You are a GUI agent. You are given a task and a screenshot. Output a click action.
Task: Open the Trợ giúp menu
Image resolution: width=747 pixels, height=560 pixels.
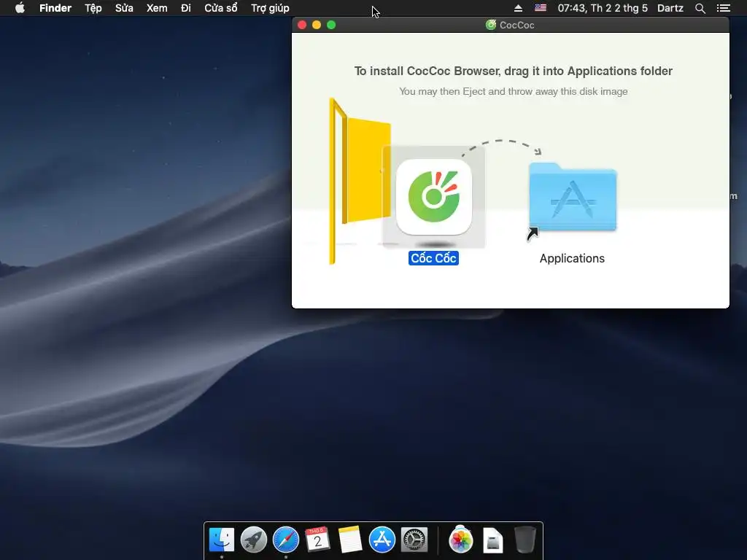[270, 8]
